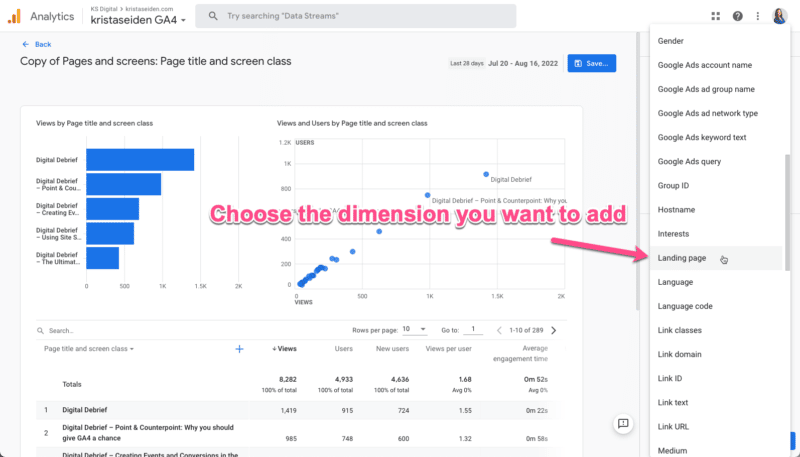Open the help question mark icon
This screenshot has height=457, width=800.
(x=737, y=16)
